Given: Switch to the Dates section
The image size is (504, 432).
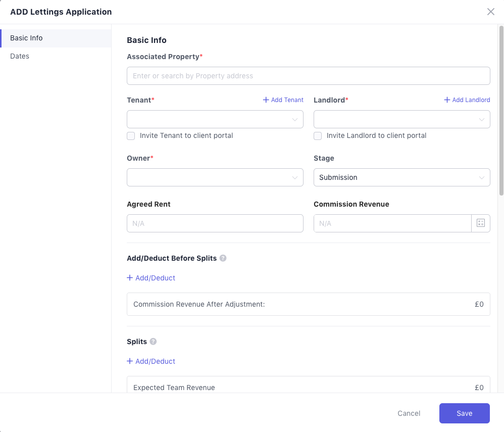Looking at the screenshot, I should pyautogui.click(x=20, y=56).
